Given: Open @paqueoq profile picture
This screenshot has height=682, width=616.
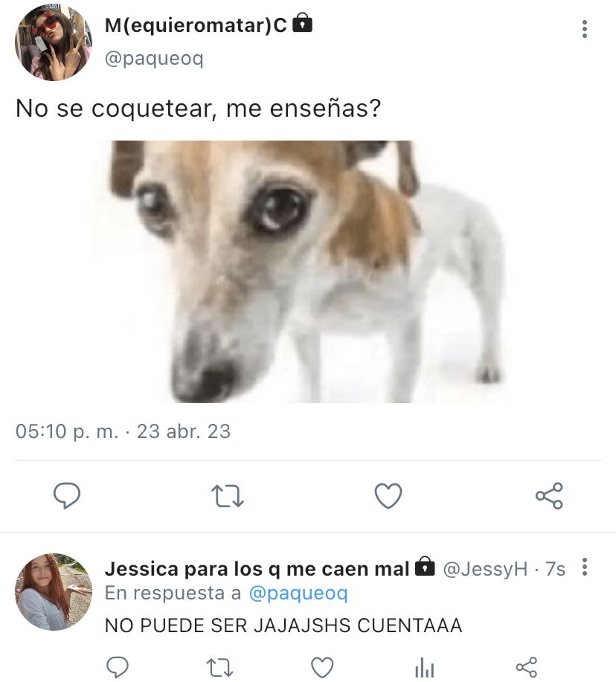Looking at the screenshot, I should point(54,42).
